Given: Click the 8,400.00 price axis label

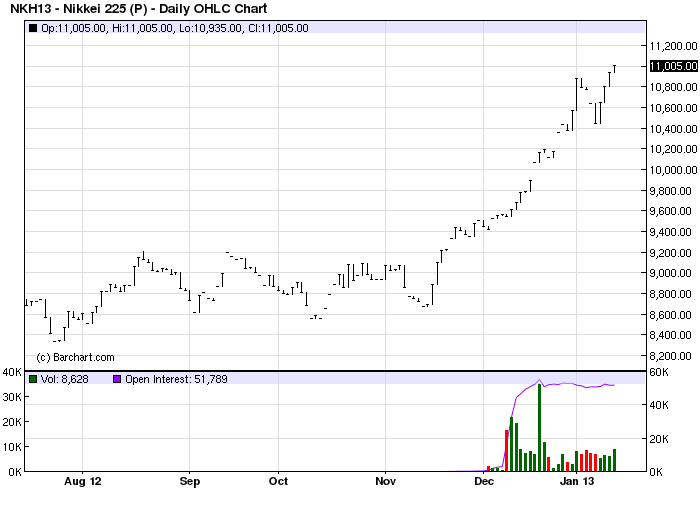Looking at the screenshot, I should [673, 335].
